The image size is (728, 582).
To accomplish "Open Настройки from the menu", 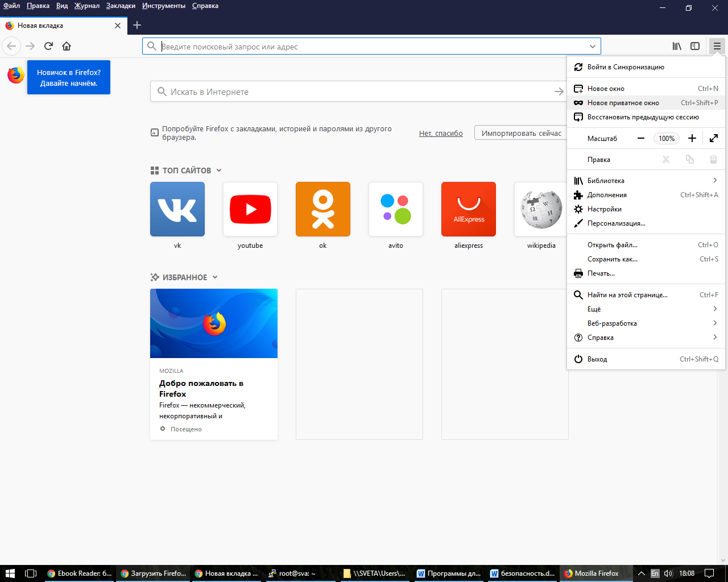I will point(646,209).
